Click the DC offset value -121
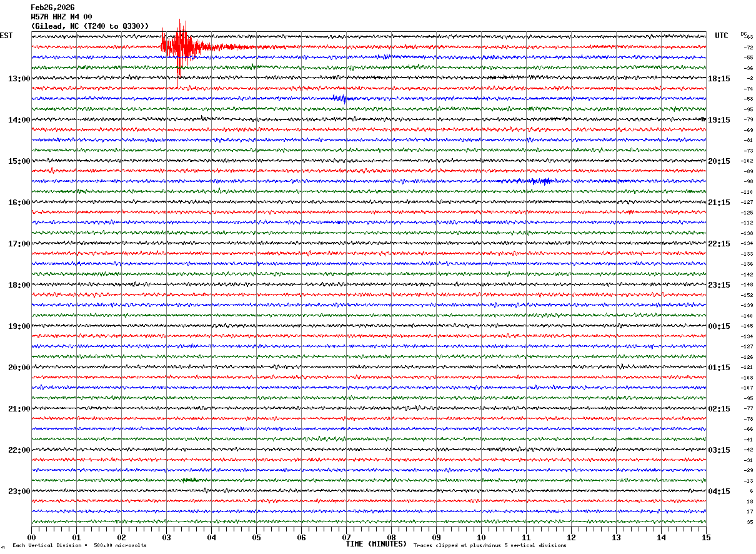This screenshot has width=756, height=554. click(x=747, y=368)
